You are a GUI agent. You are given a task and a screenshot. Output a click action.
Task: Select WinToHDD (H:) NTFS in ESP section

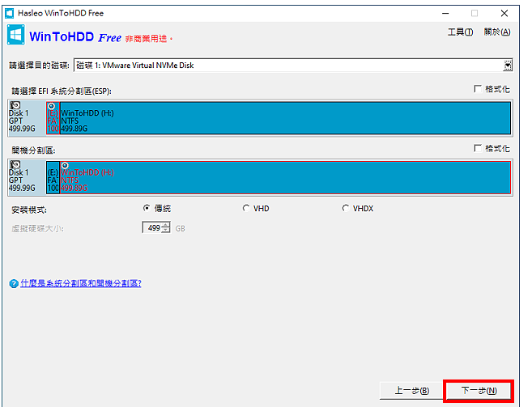pyautogui.click(x=285, y=117)
